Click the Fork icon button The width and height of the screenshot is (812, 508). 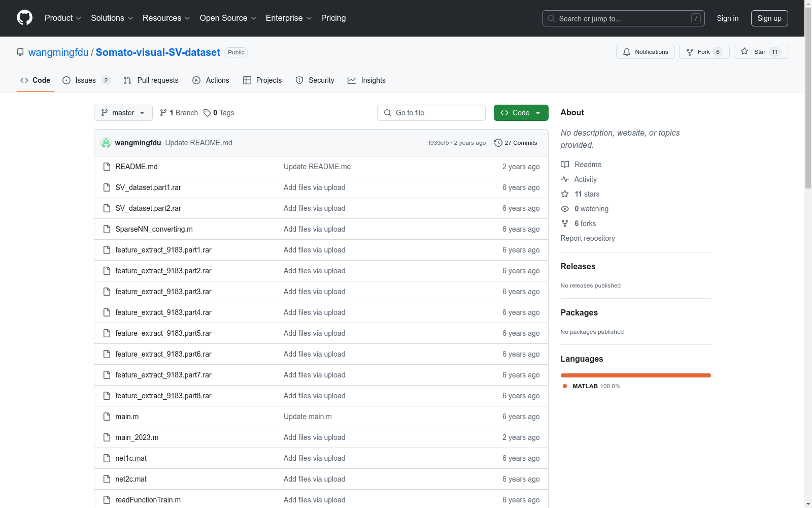[x=690, y=52]
